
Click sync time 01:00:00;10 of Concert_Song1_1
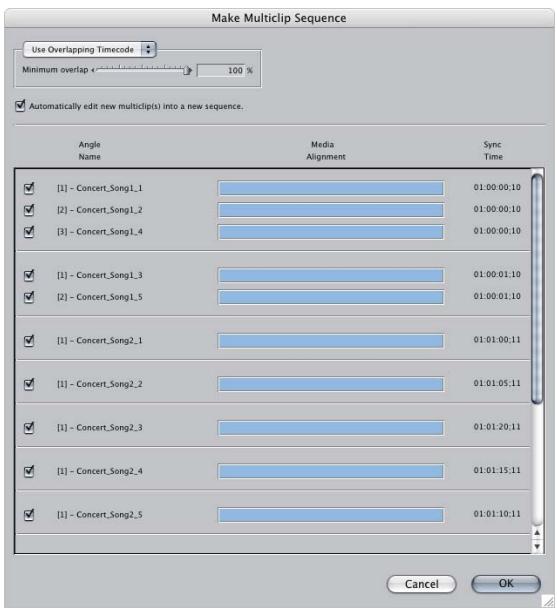click(497, 187)
